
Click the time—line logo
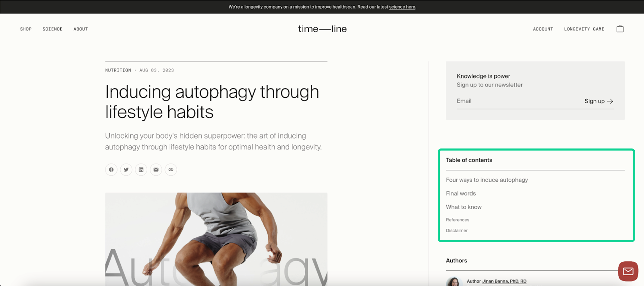point(322,29)
